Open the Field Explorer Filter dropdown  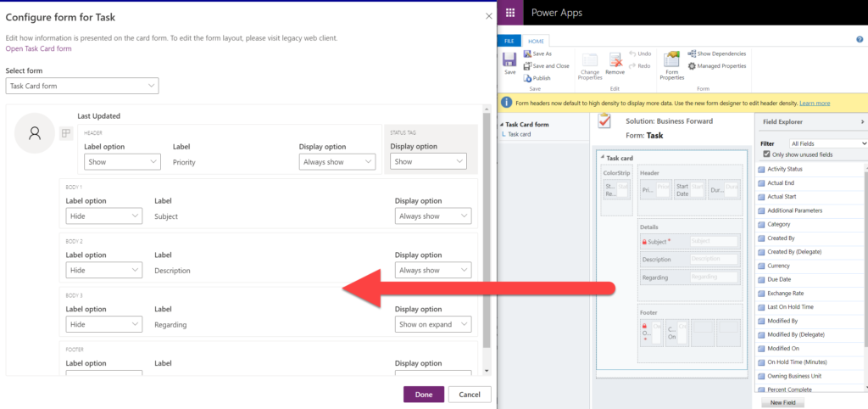828,143
